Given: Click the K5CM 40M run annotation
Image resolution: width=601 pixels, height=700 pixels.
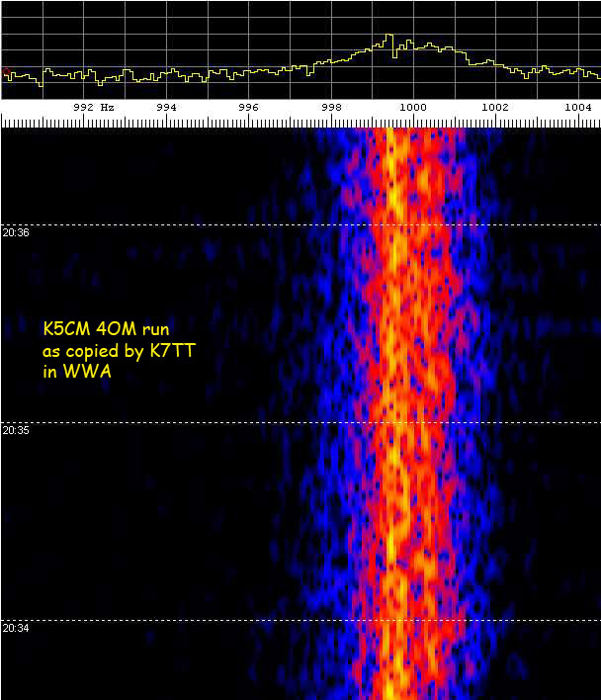Looking at the screenshot, I should point(106,329).
